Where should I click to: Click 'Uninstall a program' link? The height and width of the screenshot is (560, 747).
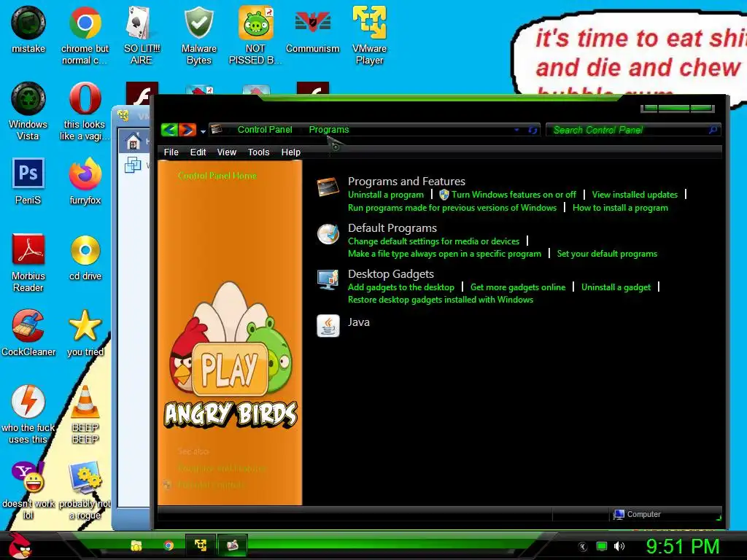point(385,194)
